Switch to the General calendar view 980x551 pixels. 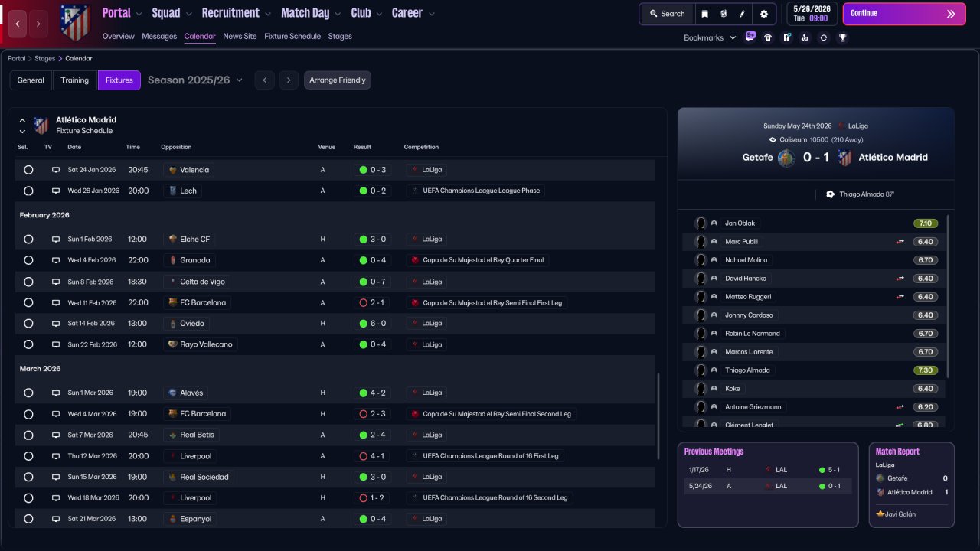31,80
